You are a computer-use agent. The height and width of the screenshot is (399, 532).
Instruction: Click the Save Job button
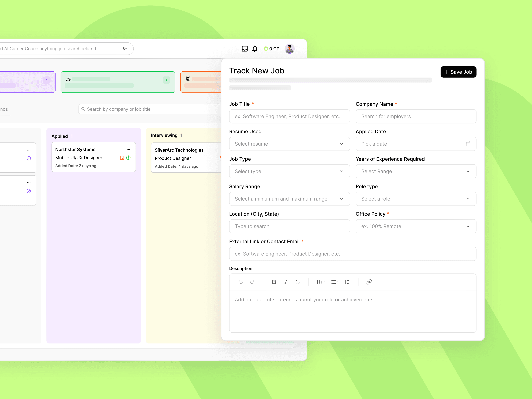[x=458, y=72]
